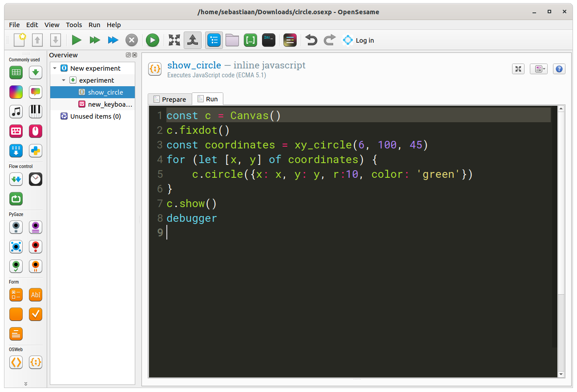The height and width of the screenshot is (392, 577).
Task: Open help for the inline javascript item
Action: (x=559, y=69)
